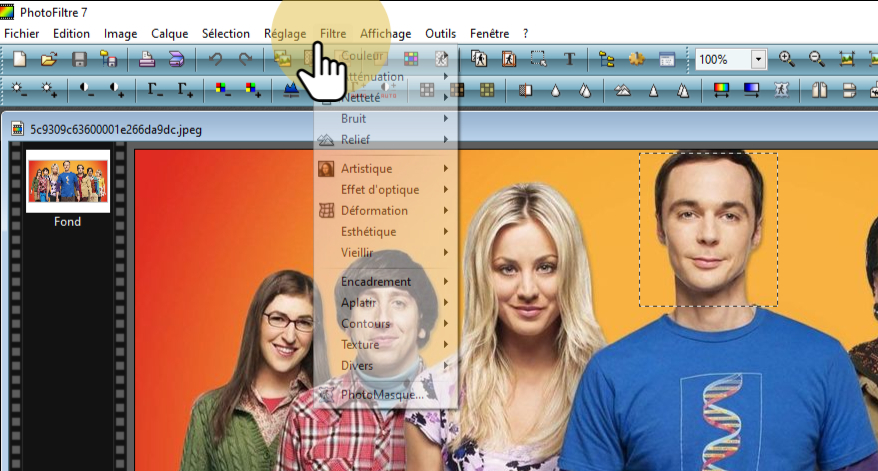Viewport: 878px width, 471px height.
Task: Click the 5c9309c63600001e266da9dc.jpeg document title
Action: [116, 130]
